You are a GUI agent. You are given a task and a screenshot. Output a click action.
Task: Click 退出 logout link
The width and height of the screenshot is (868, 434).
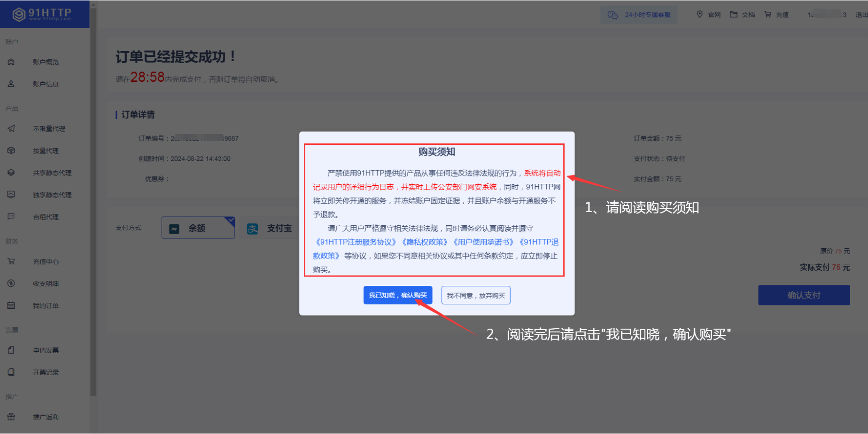[861, 15]
